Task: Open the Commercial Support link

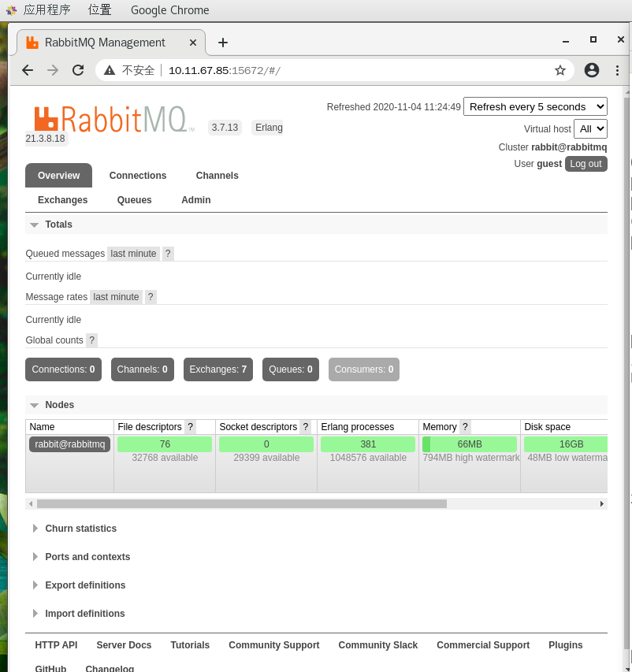Action: 483,645
